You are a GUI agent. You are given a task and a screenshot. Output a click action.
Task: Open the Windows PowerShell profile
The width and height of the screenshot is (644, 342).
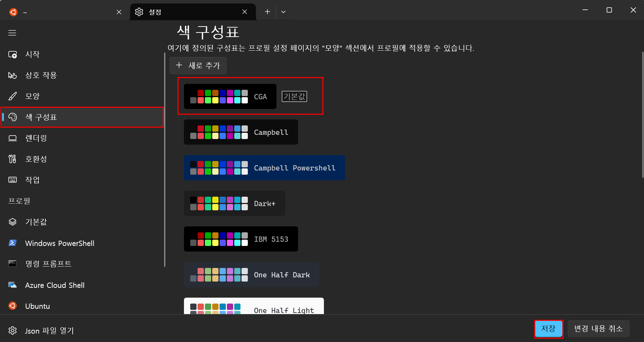click(82, 243)
